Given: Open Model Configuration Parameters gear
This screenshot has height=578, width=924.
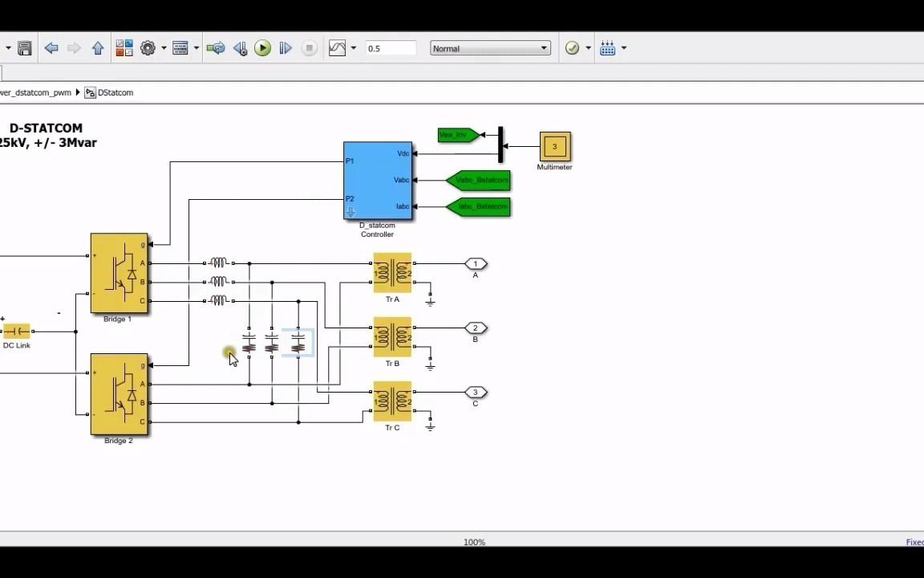Looking at the screenshot, I should coord(148,48).
